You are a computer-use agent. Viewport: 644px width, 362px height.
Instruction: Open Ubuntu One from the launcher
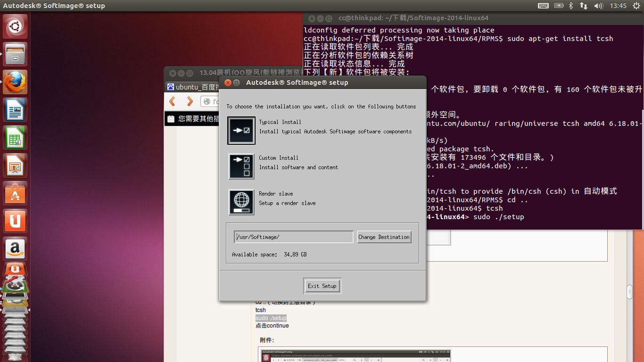[15, 222]
